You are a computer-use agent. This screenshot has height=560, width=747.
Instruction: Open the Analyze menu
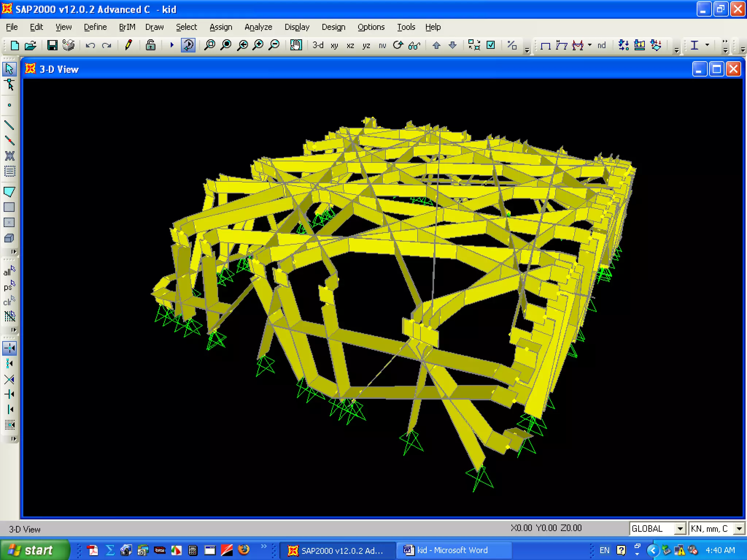(x=258, y=27)
